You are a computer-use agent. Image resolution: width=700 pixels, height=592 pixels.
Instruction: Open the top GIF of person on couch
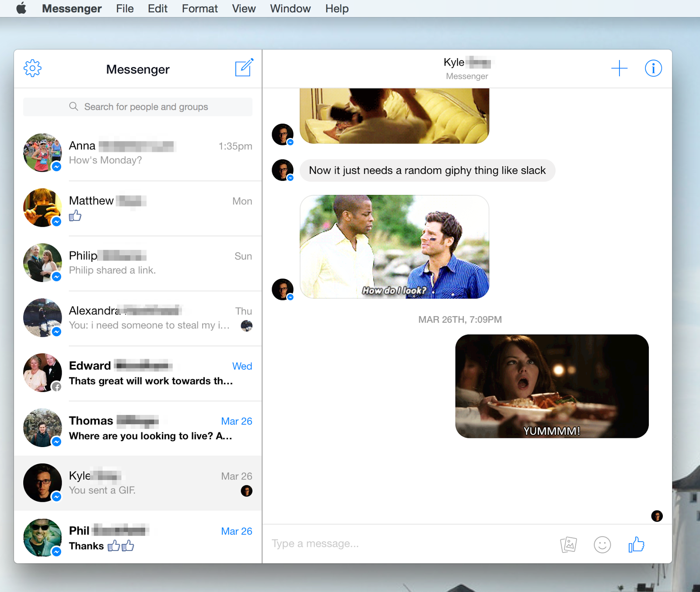tap(395, 116)
